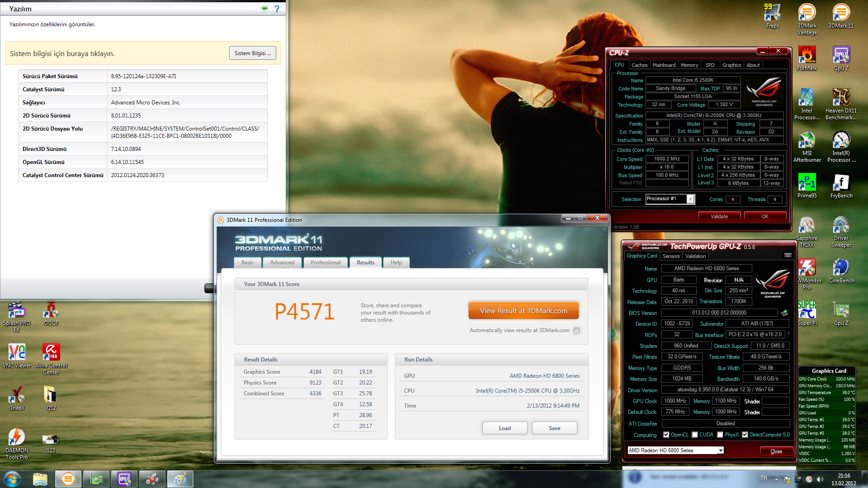The height and width of the screenshot is (488, 868).
Task: Open the Avira Control Center shortcut
Action: coord(51,359)
